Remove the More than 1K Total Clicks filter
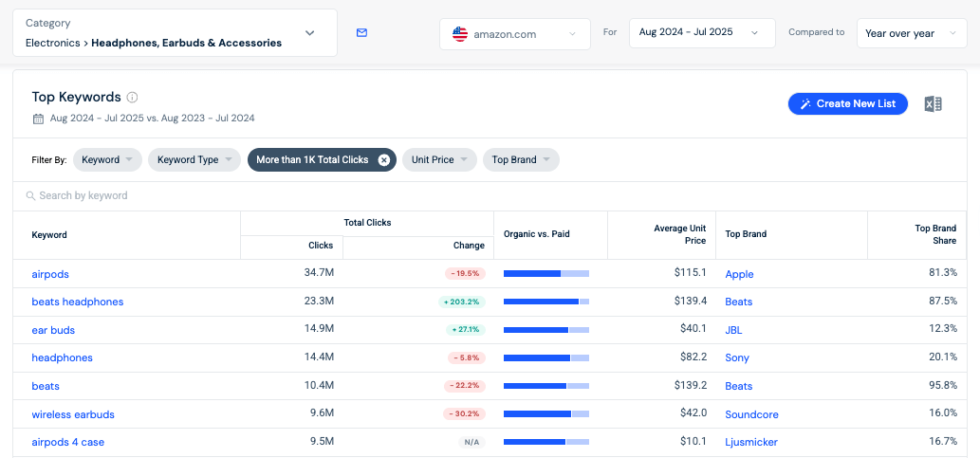The image size is (980, 458). [383, 160]
